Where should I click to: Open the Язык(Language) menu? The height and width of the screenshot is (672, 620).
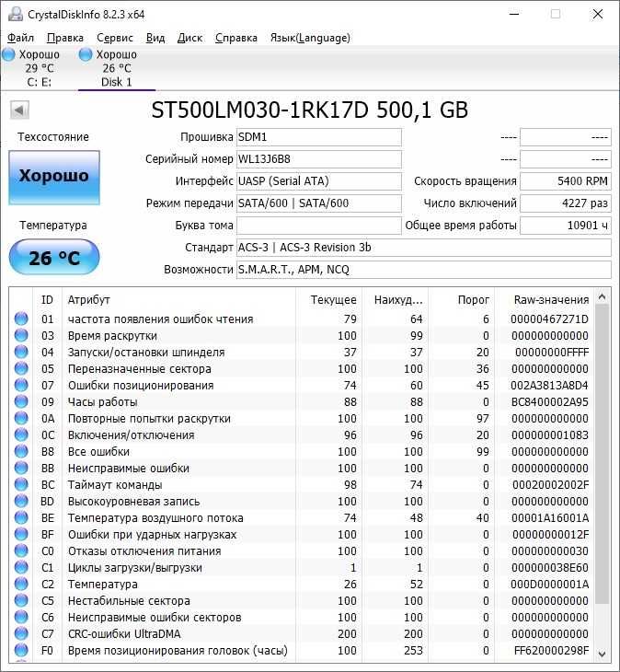coord(310,38)
